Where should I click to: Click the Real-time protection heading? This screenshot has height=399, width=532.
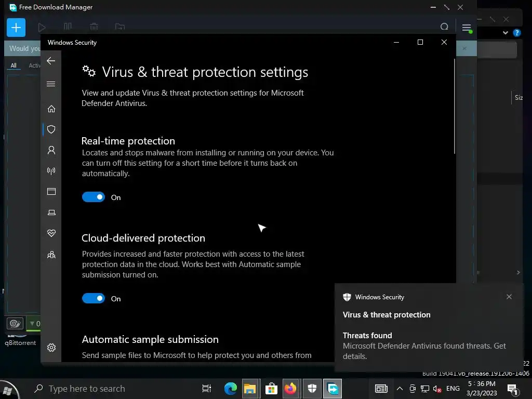point(128,141)
